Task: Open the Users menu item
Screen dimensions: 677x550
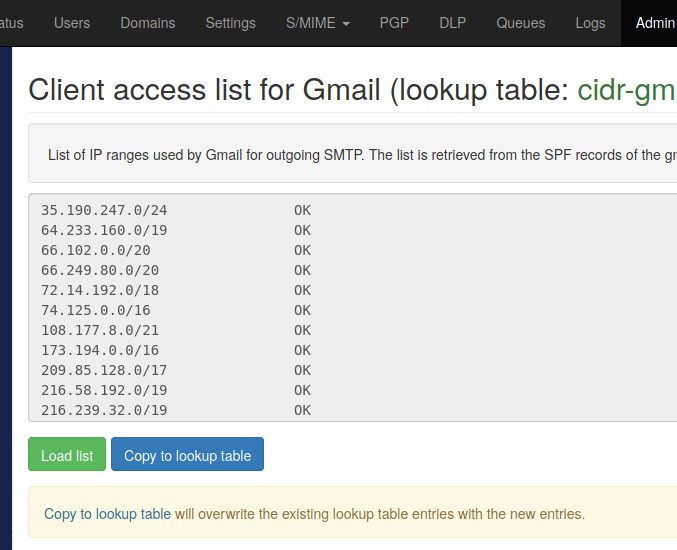Action: click(72, 23)
